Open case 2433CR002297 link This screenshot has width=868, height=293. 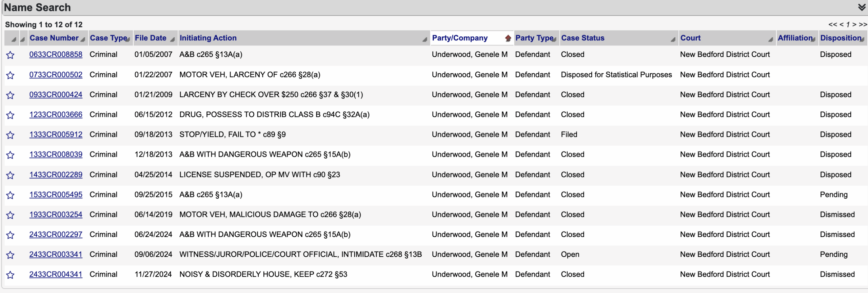coord(56,234)
